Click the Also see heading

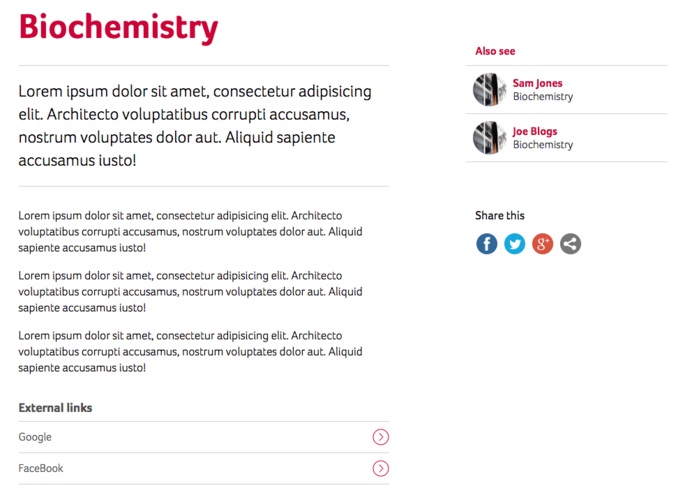click(495, 51)
